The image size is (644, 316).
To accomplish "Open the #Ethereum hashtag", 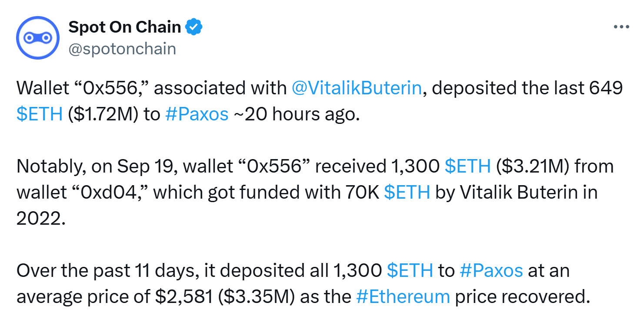I will tap(403, 297).
